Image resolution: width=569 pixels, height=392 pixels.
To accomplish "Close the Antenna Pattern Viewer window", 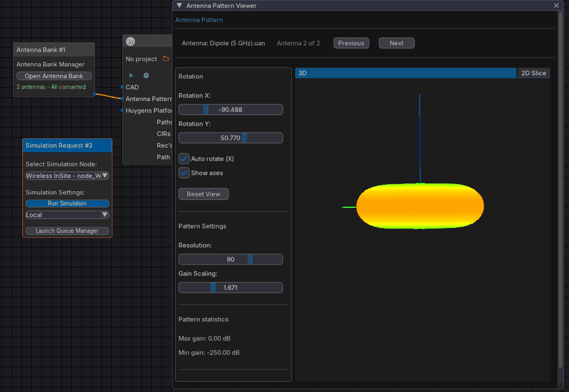I will tap(557, 5).
